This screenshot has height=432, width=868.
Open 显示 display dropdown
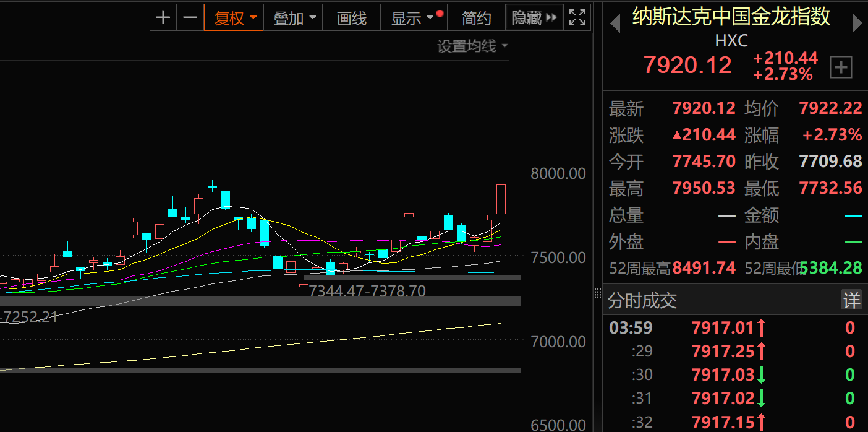coord(414,17)
